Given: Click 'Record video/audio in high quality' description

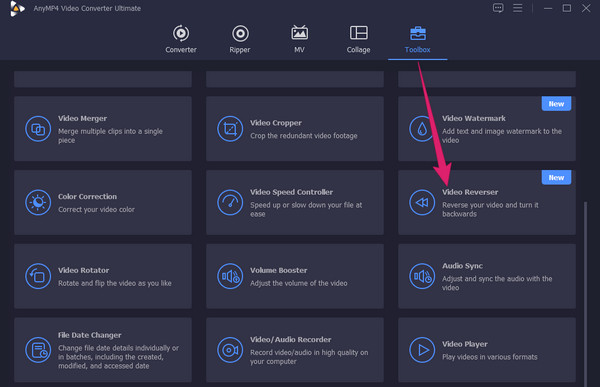Looking at the screenshot, I should [309, 357].
